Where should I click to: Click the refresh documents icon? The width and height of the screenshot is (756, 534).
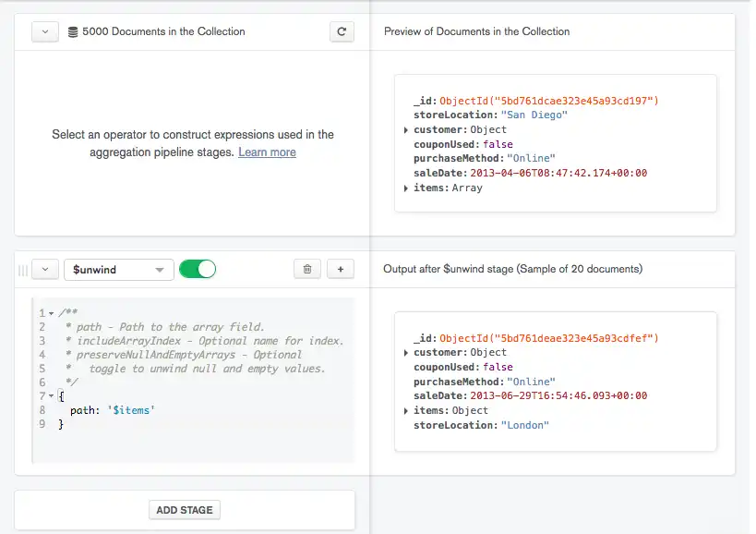(342, 31)
